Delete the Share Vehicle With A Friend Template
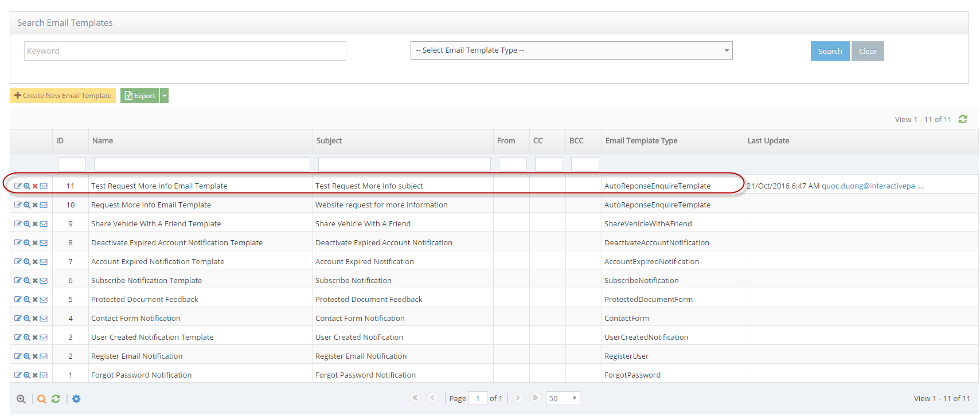Screen dimensions: 980x416 click(35, 224)
